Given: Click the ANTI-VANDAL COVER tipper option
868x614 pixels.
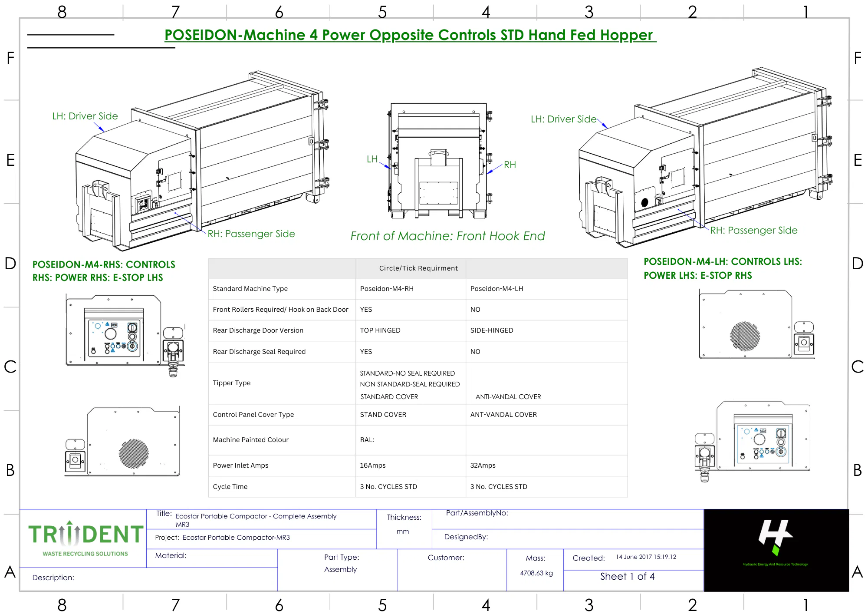Looking at the screenshot, I should (508, 397).
